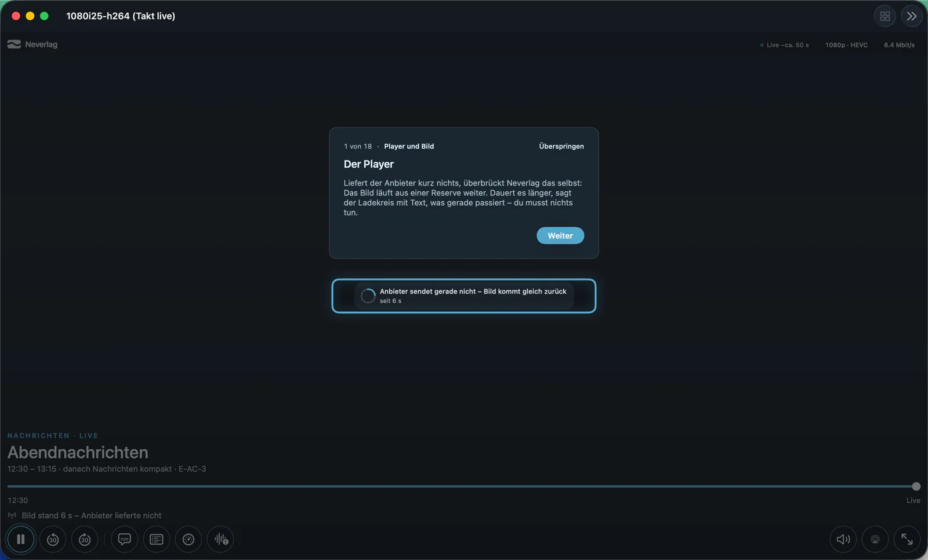
Task: Open the audio waveform warning icon
Action: pyautogui.click(x=220, y=539)
